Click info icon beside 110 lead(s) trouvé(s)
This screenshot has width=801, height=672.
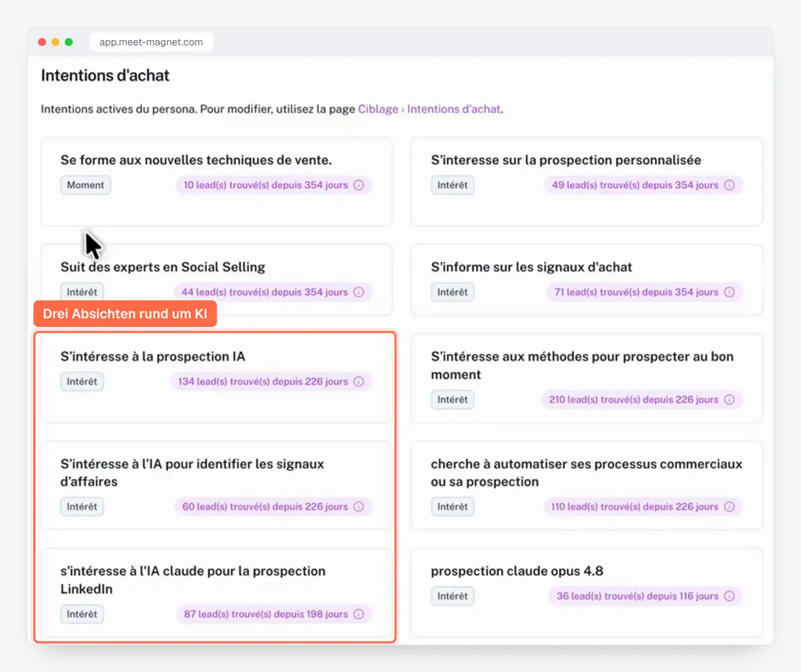(729, 507)
